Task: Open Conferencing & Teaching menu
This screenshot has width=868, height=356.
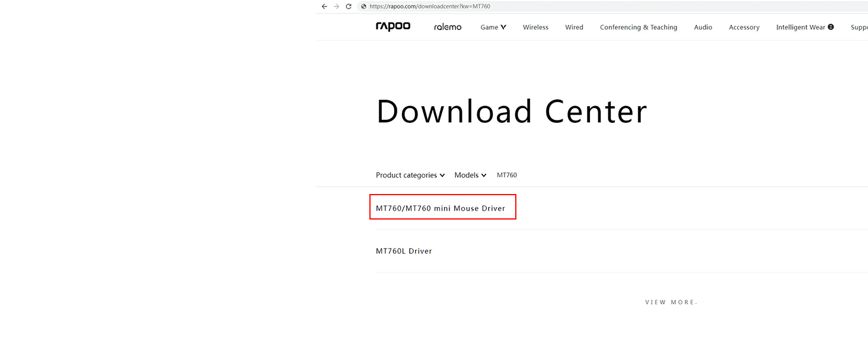Action: (639, 27)
